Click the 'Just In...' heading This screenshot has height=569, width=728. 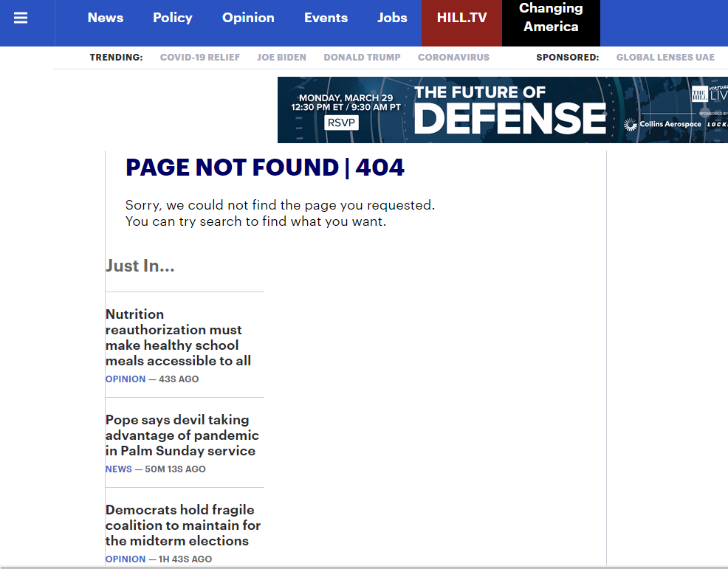140,266
